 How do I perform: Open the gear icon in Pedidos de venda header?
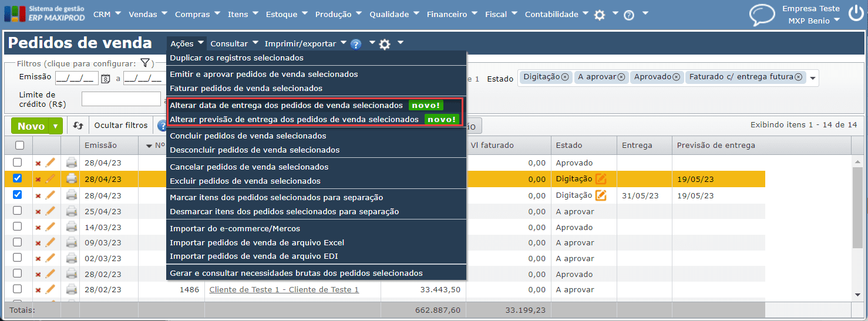[x=385, y=44]
